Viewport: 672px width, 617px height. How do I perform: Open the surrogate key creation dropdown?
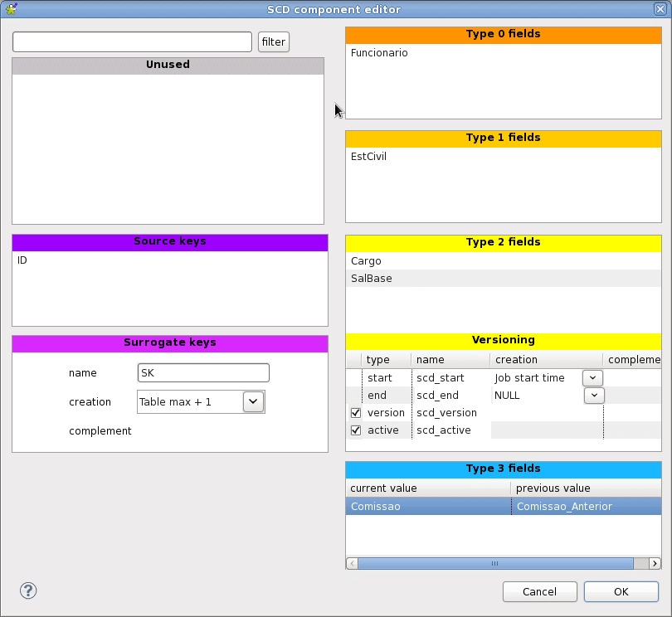[x=254, y=402]
